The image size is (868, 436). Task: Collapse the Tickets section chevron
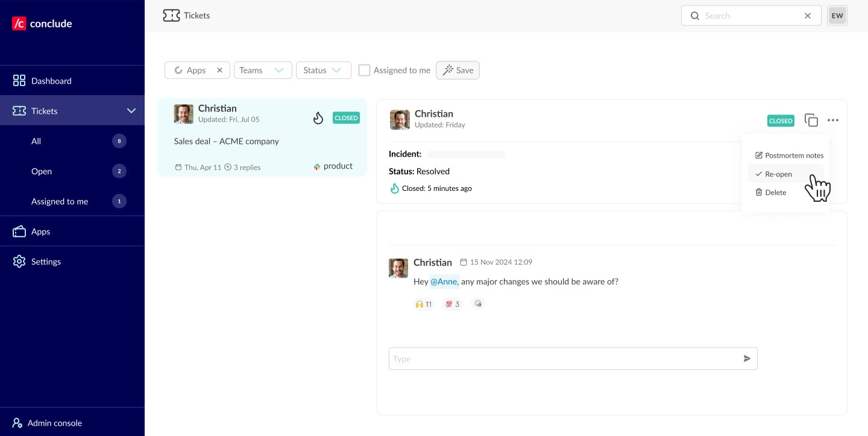point(131,111)
